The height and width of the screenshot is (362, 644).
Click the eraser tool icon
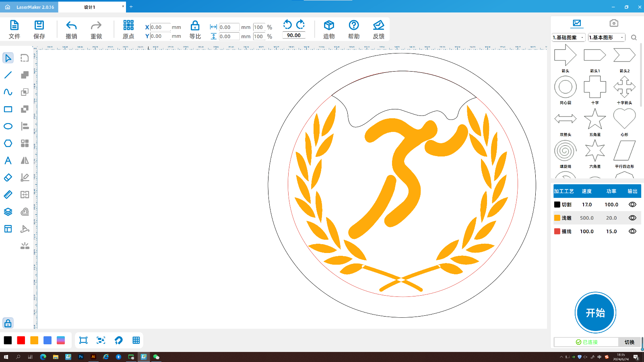[8, 177]
